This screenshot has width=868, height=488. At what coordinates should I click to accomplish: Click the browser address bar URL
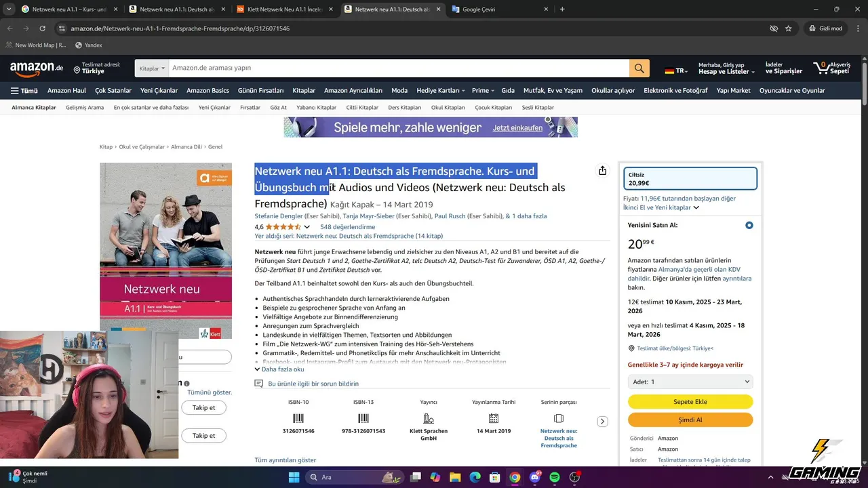point(180,28)
